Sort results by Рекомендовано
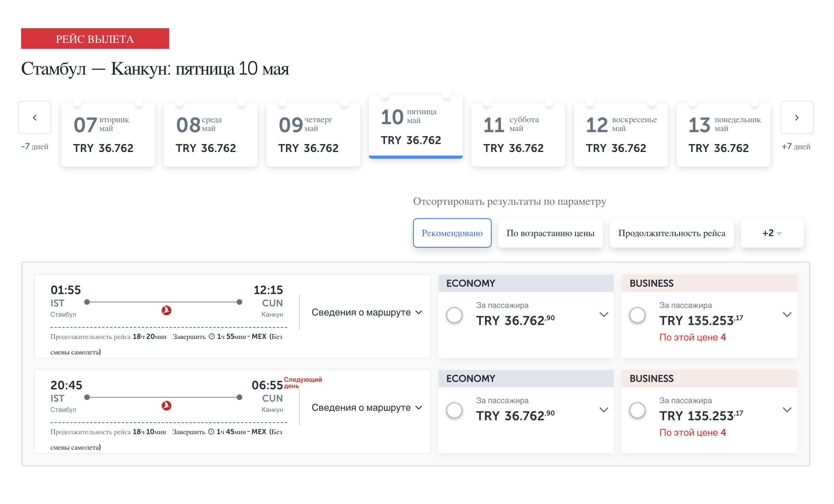Screen dimensions: 834x504 coord(452,233)
